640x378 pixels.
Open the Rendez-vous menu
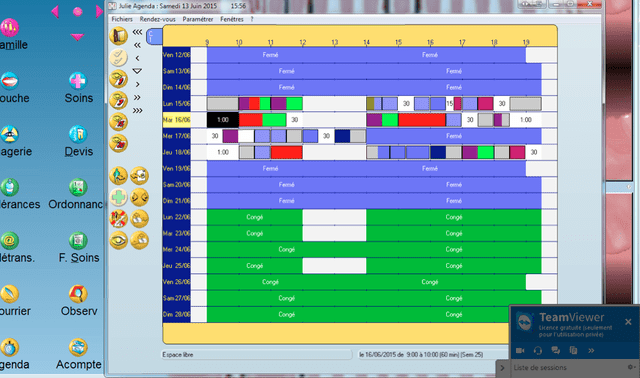pos(158,19)
